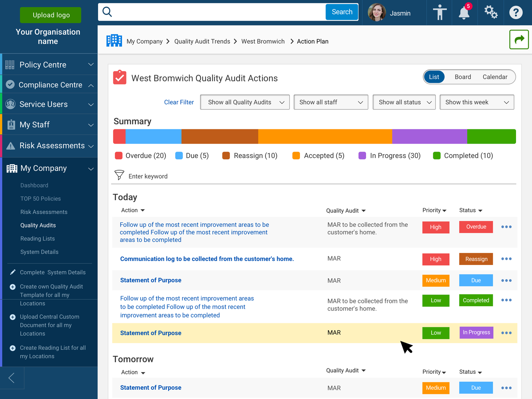
Task: Click the red checklist icon beside page title
Action: pos(120,77)
